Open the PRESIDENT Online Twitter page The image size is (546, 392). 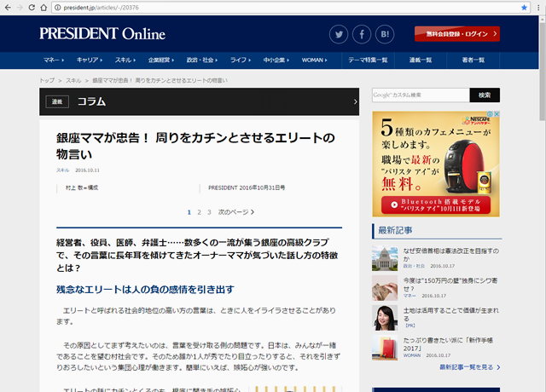coord(340,34)
